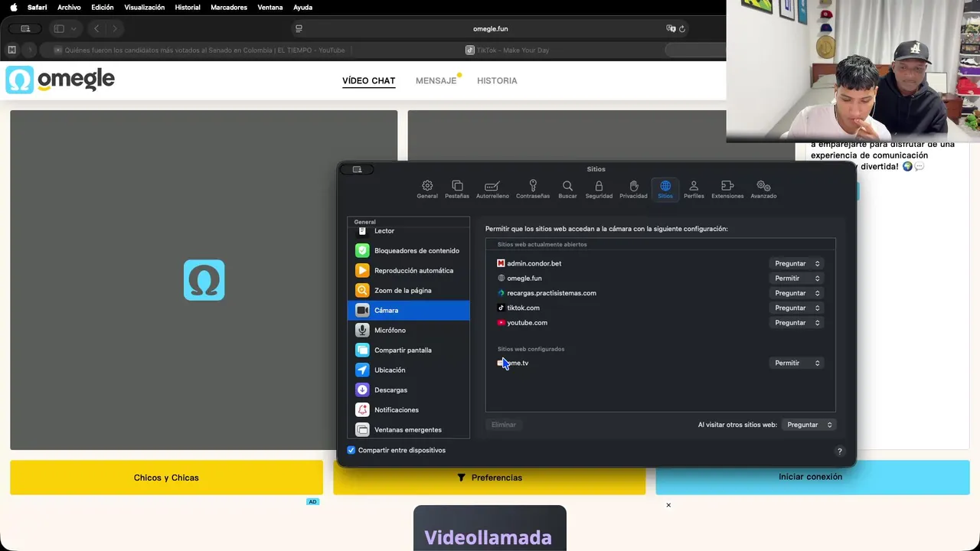The image size is (980, 551).
Task: Click the Preferencias button
Action: (489, 478)
